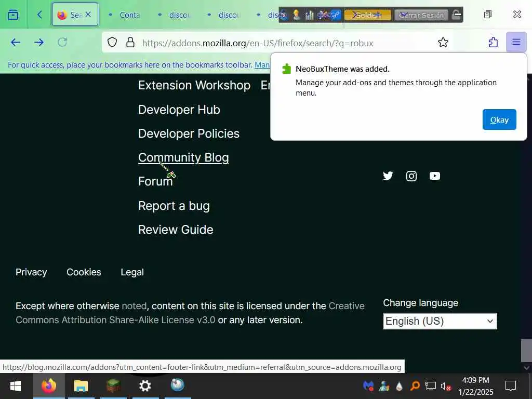Open the Forum link
This screenshot has height=399, width=532.
(x=155, y=181)
